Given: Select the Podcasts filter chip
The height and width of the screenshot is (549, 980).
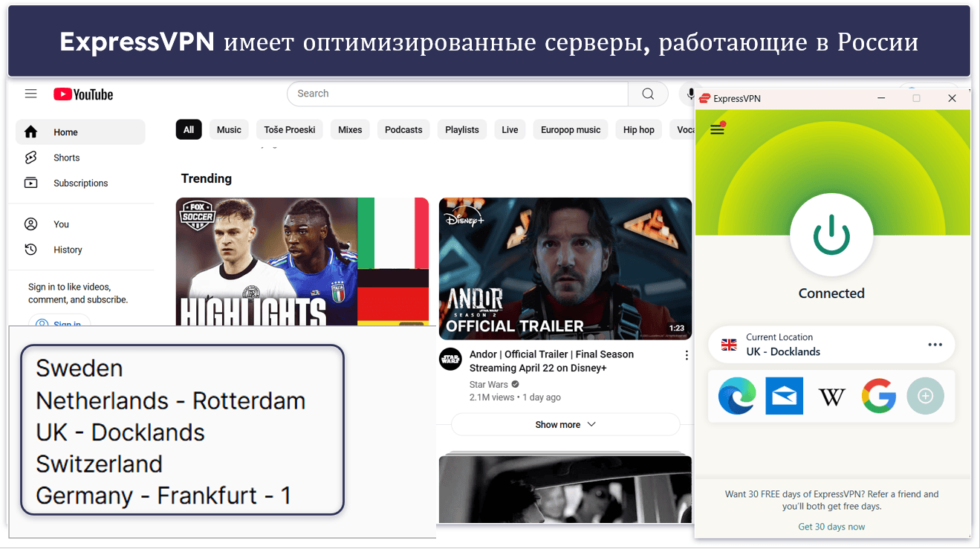Looking at the screenshot, I should tap(403, 129).
